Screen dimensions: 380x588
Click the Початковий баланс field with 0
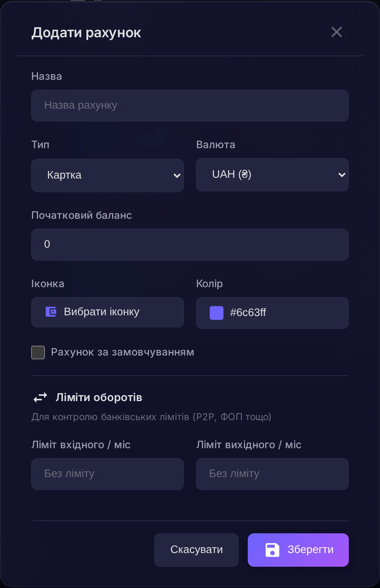190,245
